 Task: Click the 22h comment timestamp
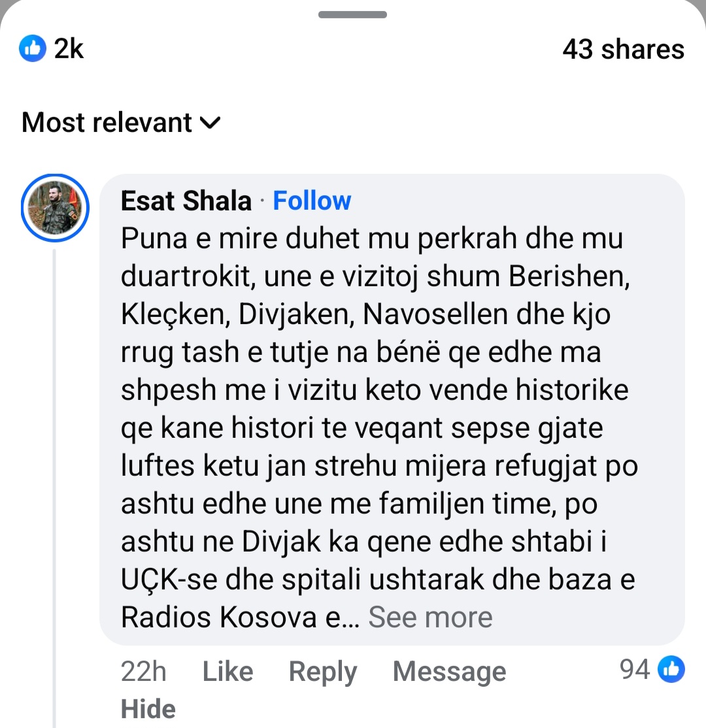tap(143, 671)
